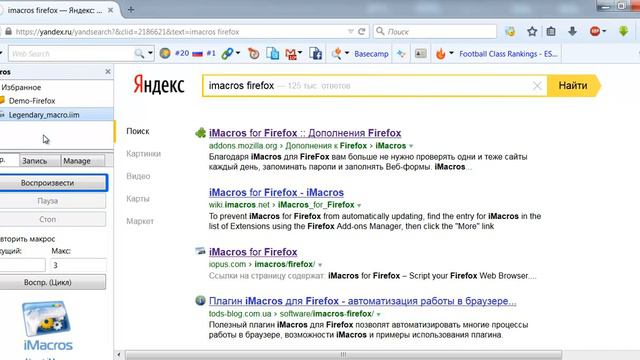Switch to Видео search section
Screen dimensions: 640x360
point(138,176)
